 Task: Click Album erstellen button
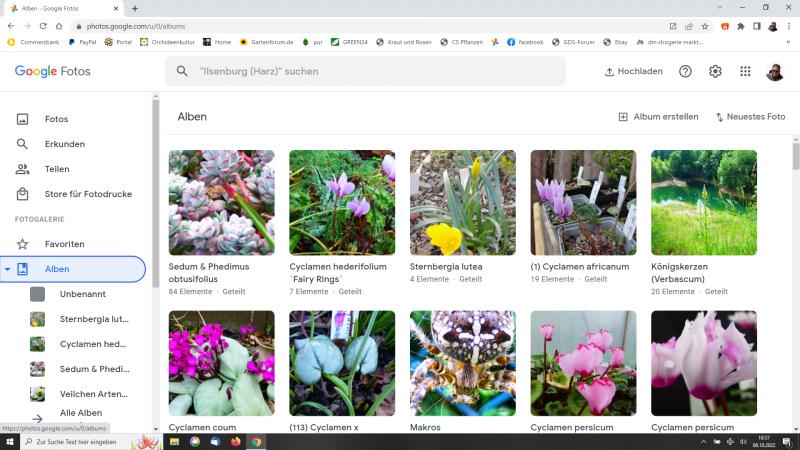(658, 117)
